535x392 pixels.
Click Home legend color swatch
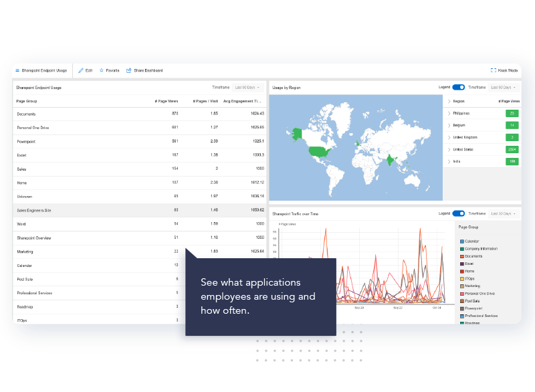462,271
